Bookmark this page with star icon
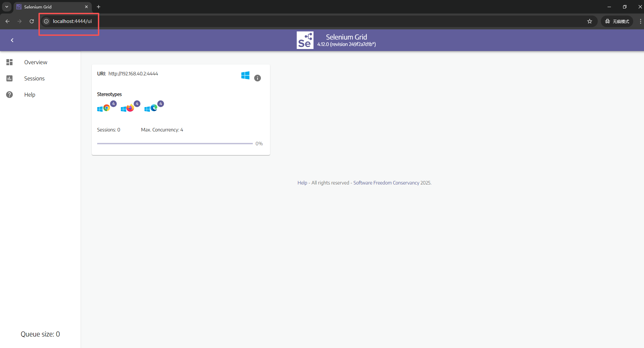This screenshot has height=348, width=644. click(x=590, y=21)
